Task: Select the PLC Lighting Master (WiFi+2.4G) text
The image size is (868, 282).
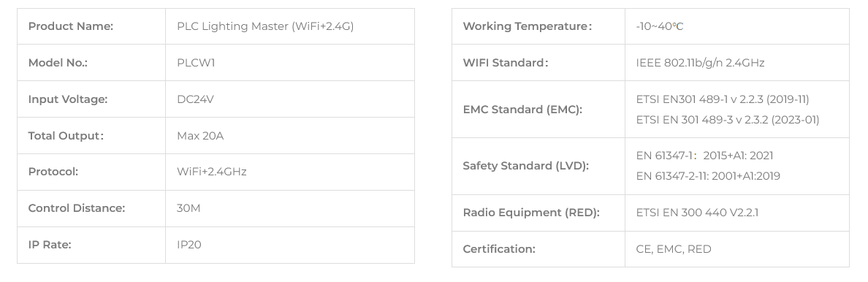Action: 265,26
